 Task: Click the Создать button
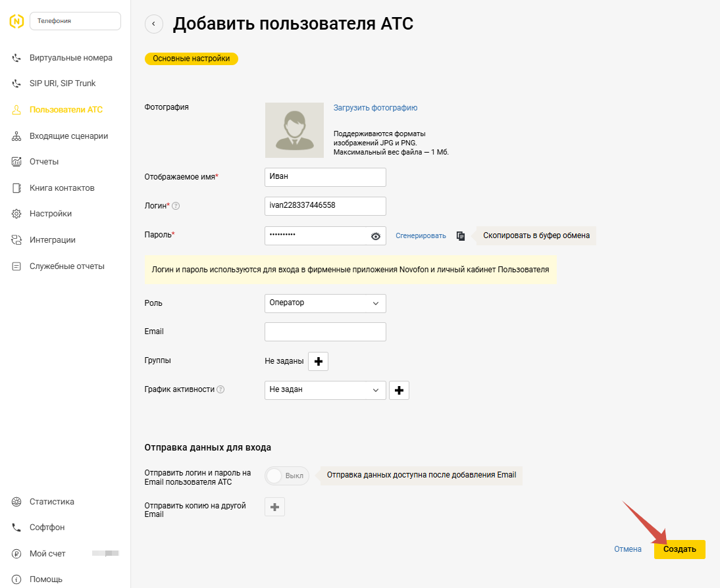(679, 549)
